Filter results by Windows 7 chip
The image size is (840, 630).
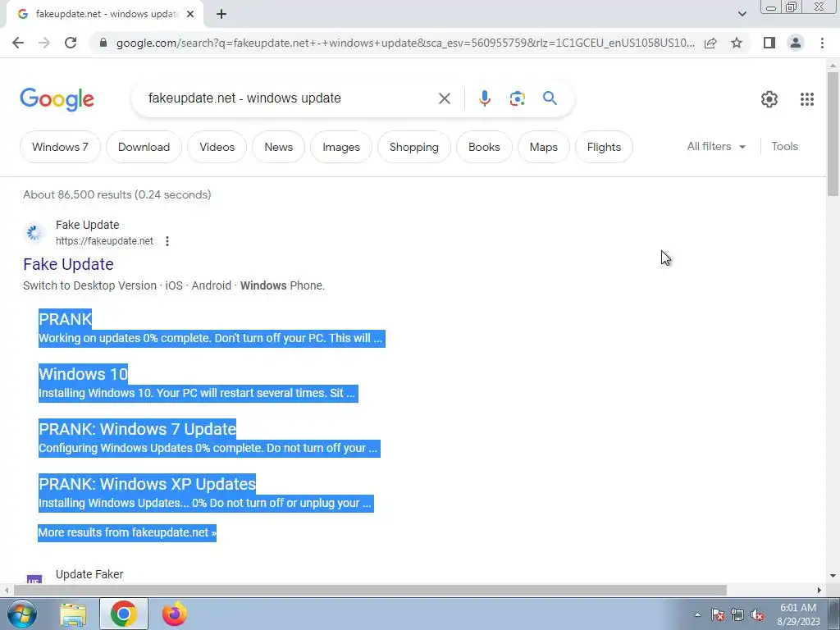click(x=60, y=147)
